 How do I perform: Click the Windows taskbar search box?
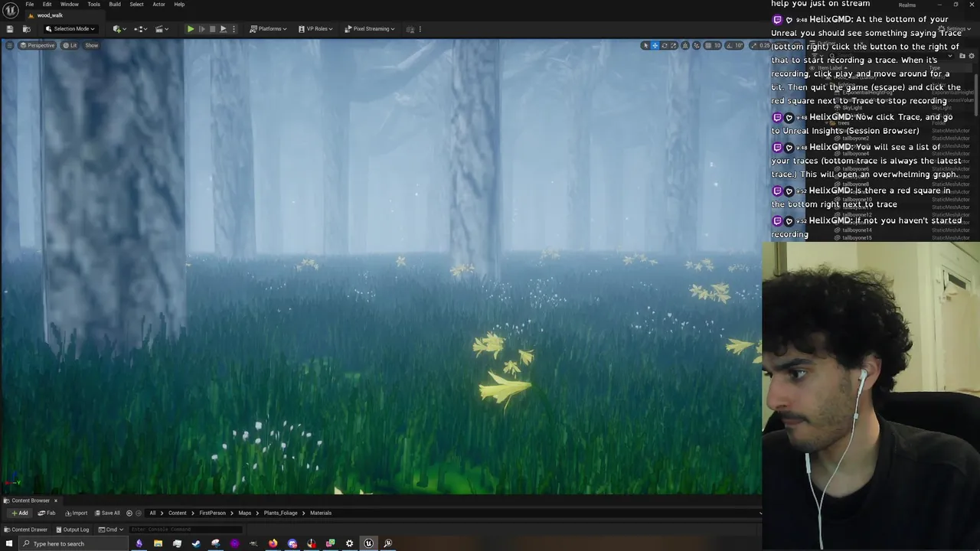pos(73,543)
